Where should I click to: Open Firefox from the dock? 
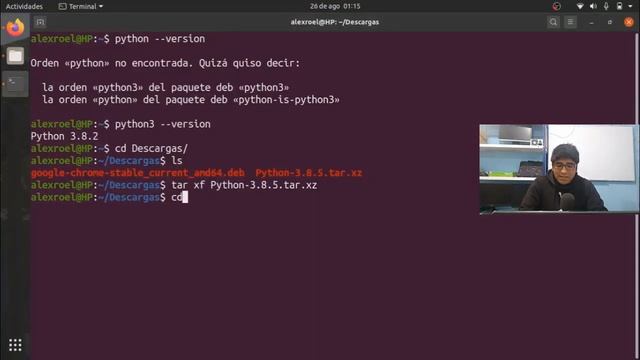[x=15, y=28]
